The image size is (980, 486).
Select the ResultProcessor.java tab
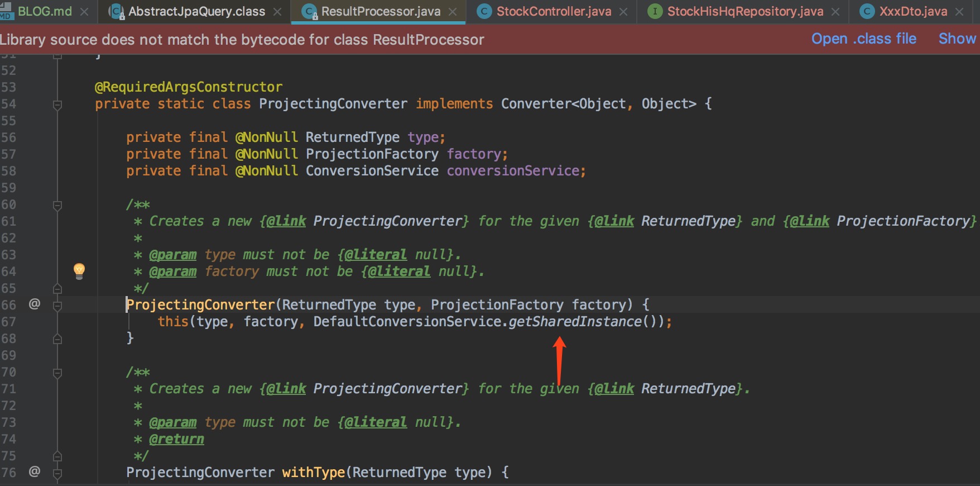381,11
